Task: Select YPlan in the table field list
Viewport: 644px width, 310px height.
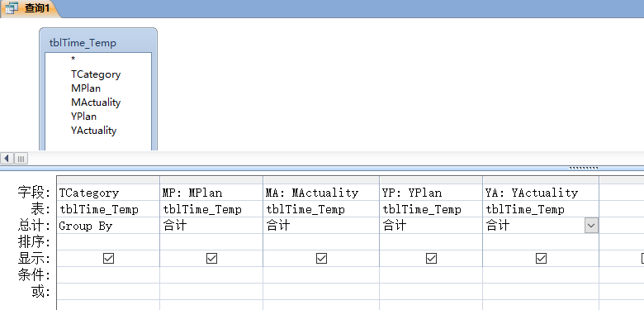Action: [x=83, y=117]
